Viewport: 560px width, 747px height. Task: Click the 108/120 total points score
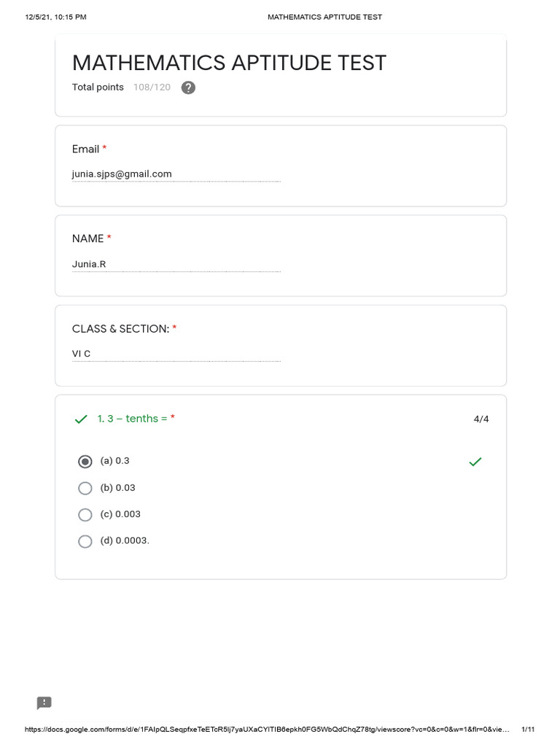click(x=152, y=88)
